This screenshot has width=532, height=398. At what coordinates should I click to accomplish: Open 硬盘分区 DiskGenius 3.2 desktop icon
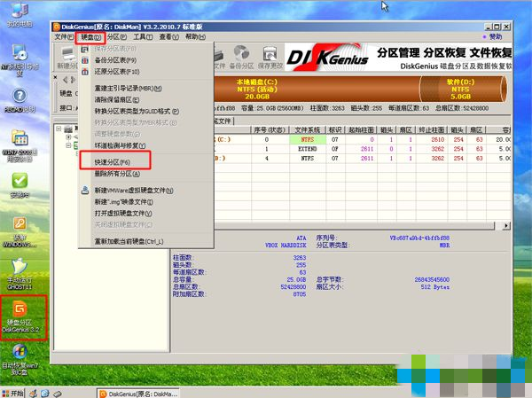pos(20,317)
